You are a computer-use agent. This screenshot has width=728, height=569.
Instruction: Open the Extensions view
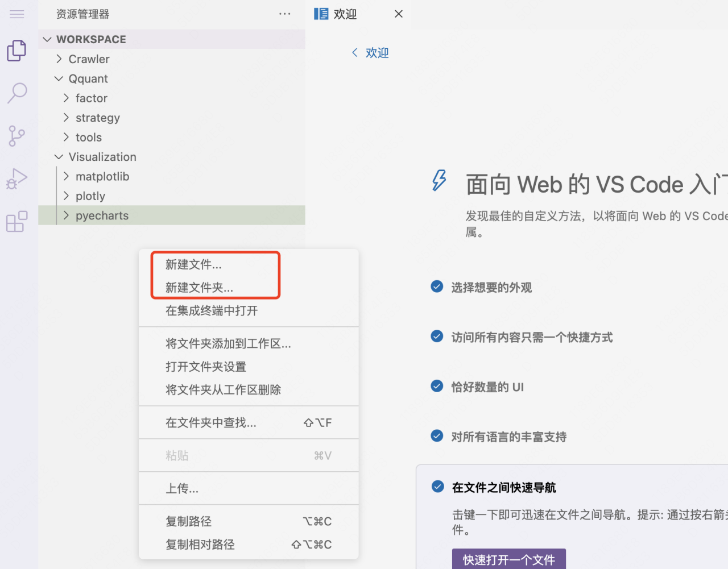point(16,222)
